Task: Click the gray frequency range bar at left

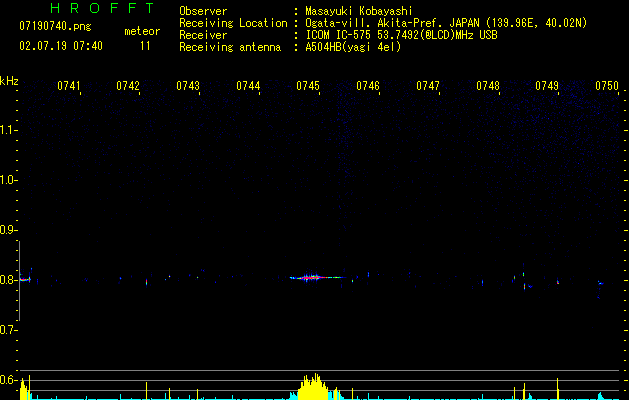Action: click(x=19, y=281)
